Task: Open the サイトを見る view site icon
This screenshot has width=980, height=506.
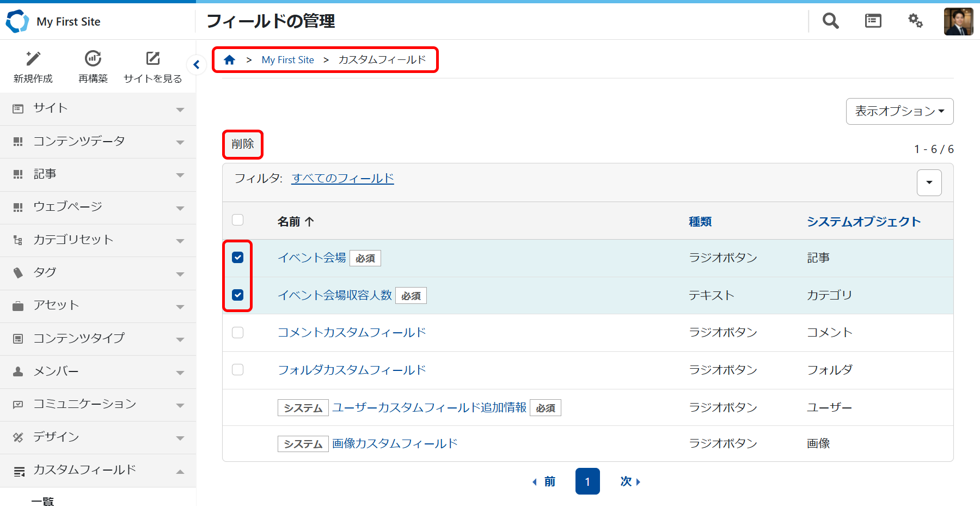Action: 152,58
